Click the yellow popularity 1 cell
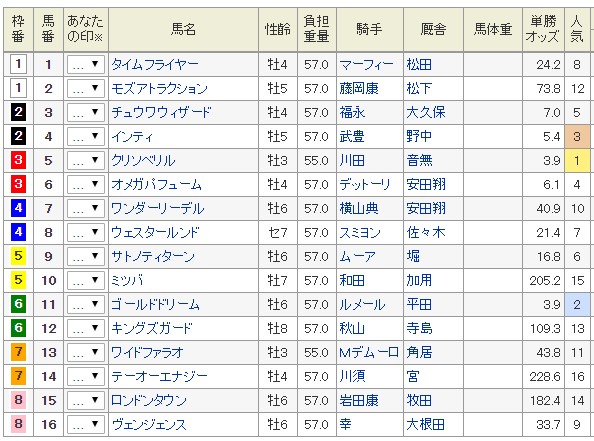This screenshot has height=441, width=594. [577, 161]
